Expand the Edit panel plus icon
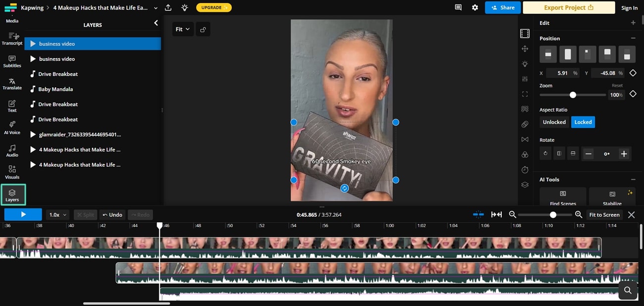This screenshot has width=644, height=306. [633, 23]
